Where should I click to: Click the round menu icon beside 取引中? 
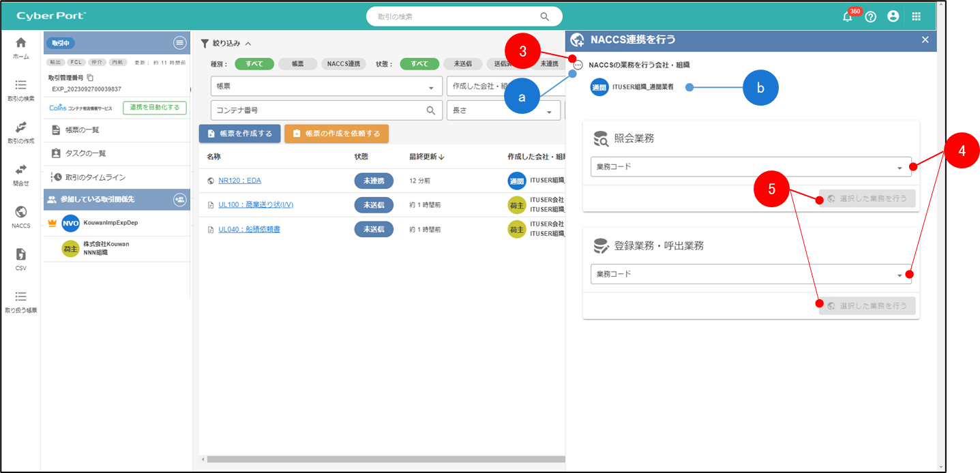click(x=179, y=43)
